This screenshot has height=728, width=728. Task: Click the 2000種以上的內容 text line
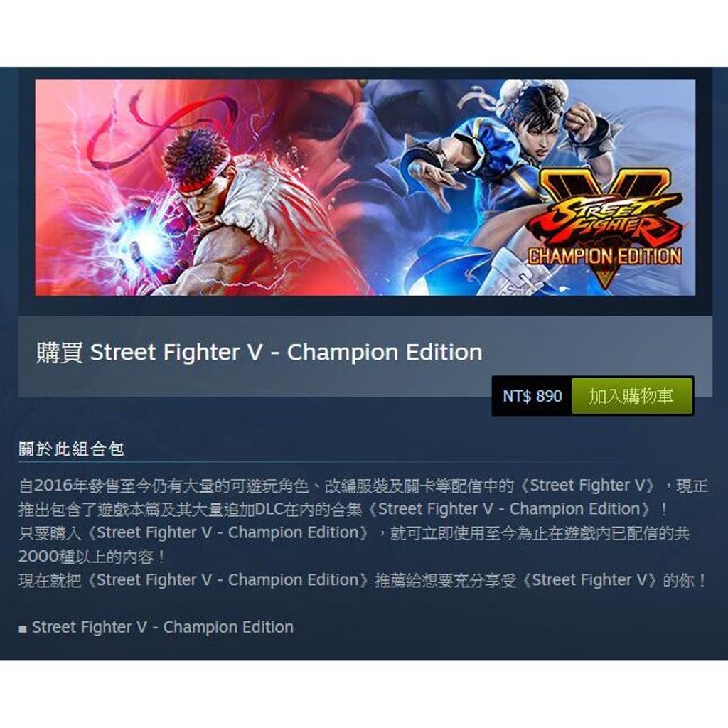click(92, 557)
